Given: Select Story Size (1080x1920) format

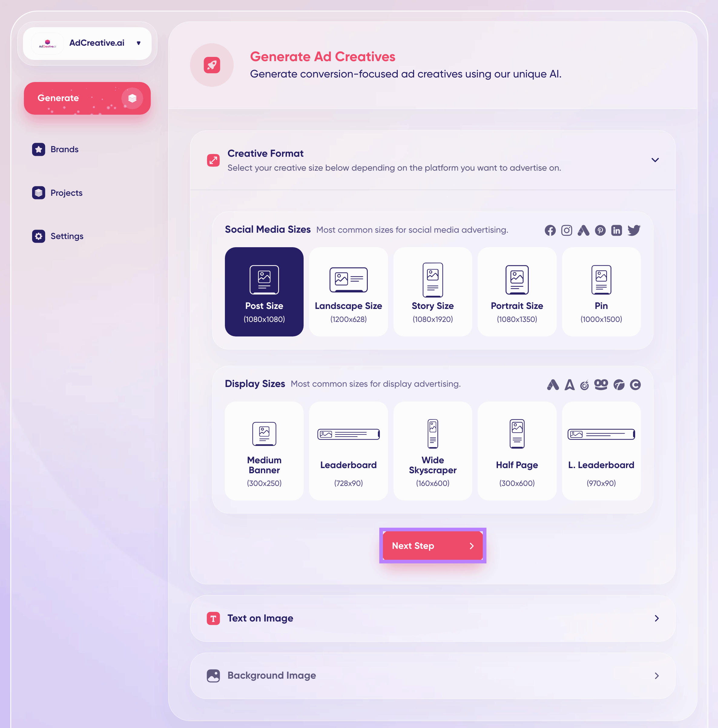Looking at the screenshot, I should tap(433, 291).
